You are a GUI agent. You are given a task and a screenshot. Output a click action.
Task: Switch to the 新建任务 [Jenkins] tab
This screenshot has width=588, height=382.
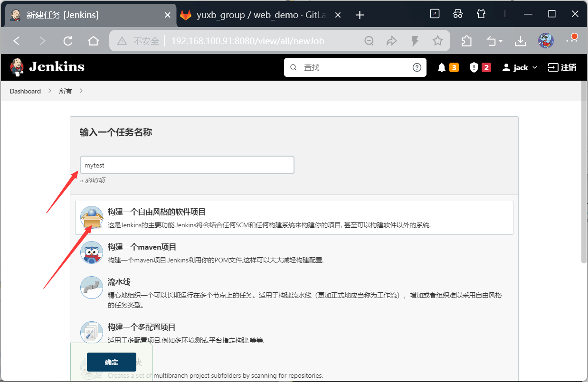click(90, 15)
